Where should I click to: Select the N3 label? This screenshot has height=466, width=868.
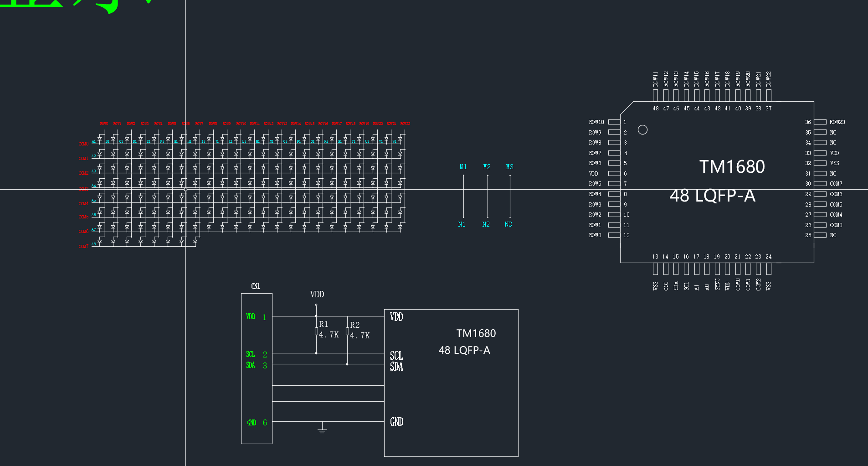(x=508, y=224)
